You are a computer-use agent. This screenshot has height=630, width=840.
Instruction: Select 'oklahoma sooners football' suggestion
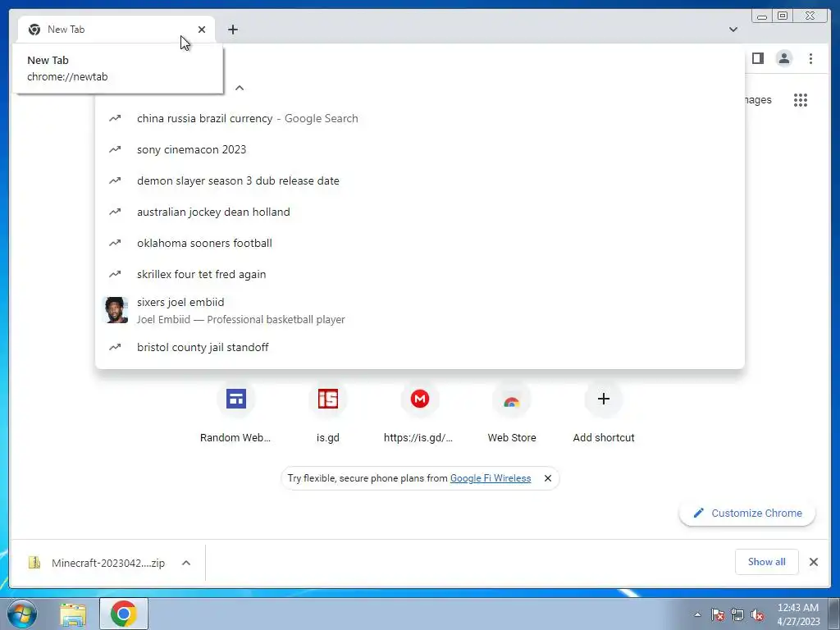click(420, 243)
